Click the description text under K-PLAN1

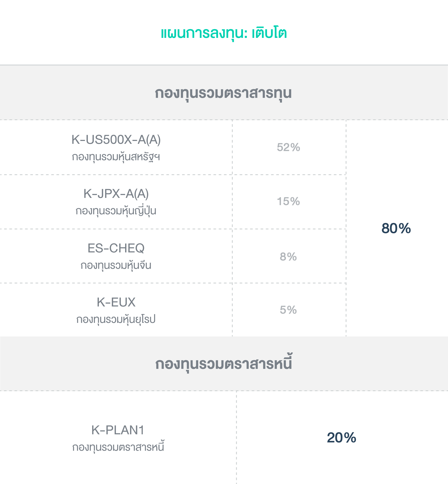point(118,447)
